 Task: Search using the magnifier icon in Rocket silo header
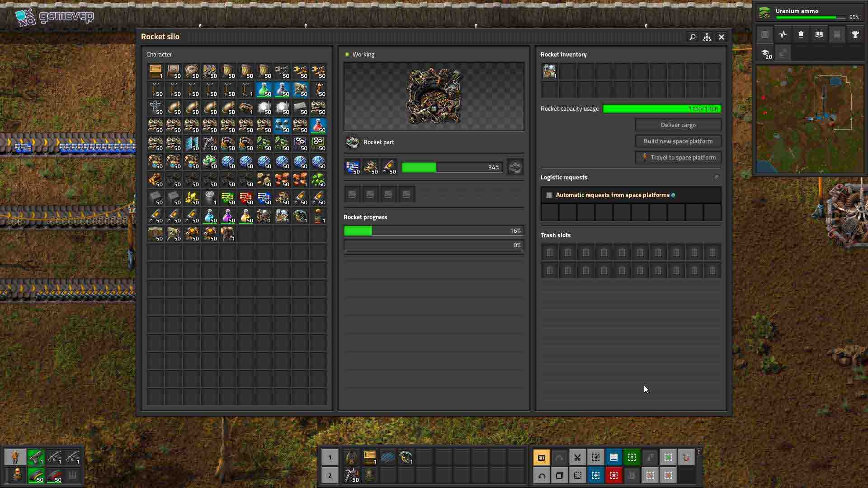[692, 37]
